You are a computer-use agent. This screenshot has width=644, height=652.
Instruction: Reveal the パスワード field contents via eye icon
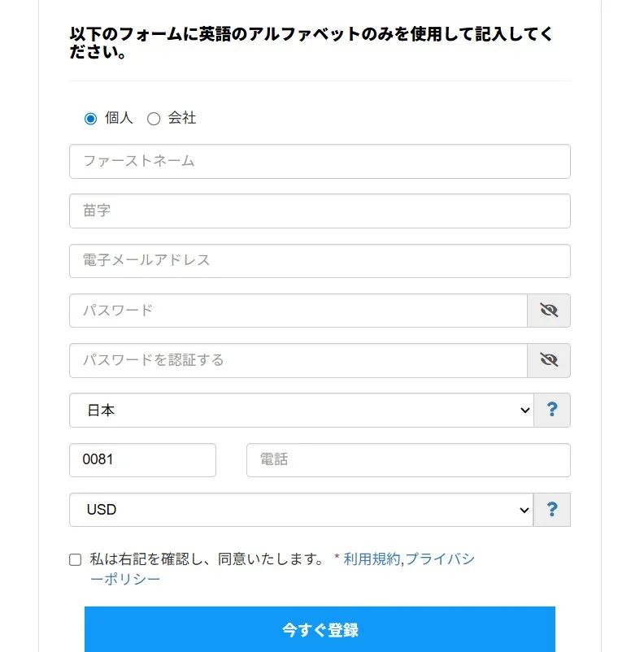(x=550, y=310)
